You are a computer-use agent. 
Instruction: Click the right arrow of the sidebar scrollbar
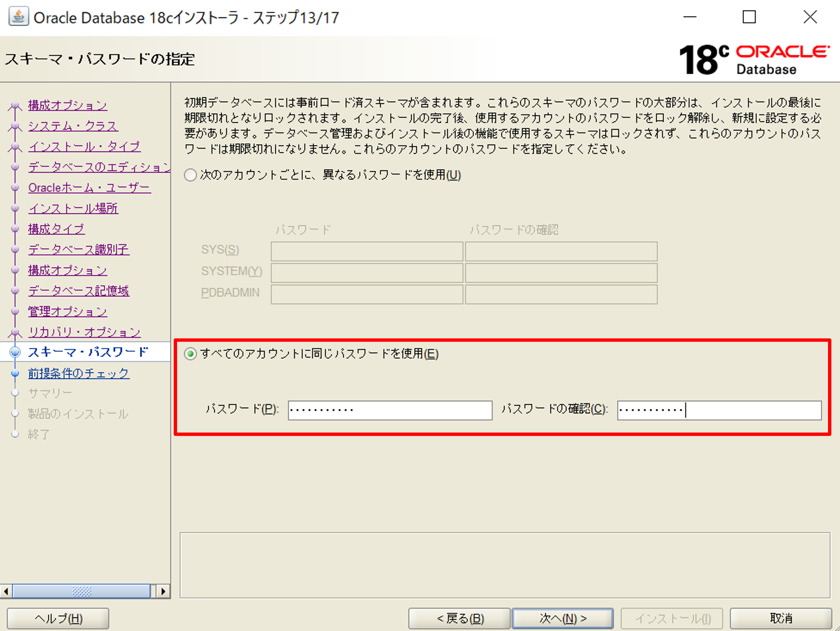[x=163, y=591]
